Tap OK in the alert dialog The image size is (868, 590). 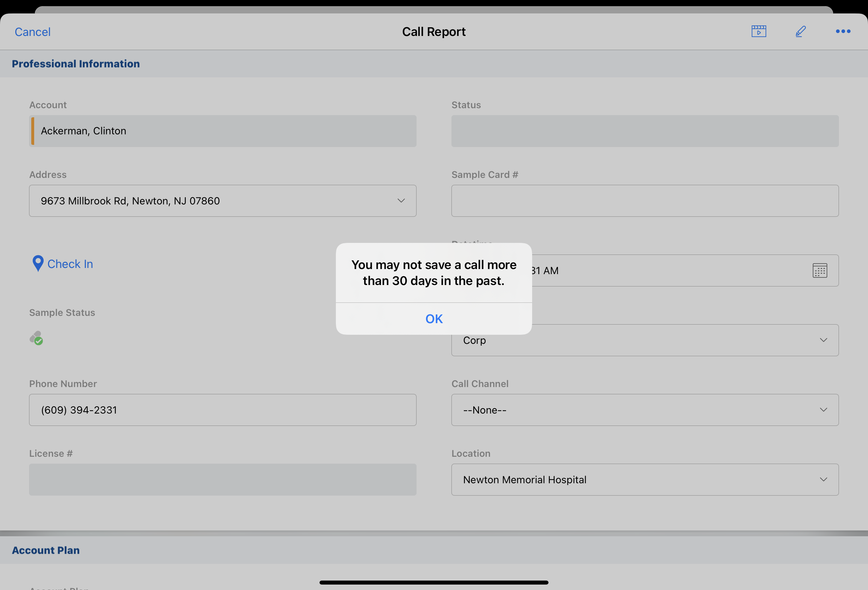click(434, 319)
